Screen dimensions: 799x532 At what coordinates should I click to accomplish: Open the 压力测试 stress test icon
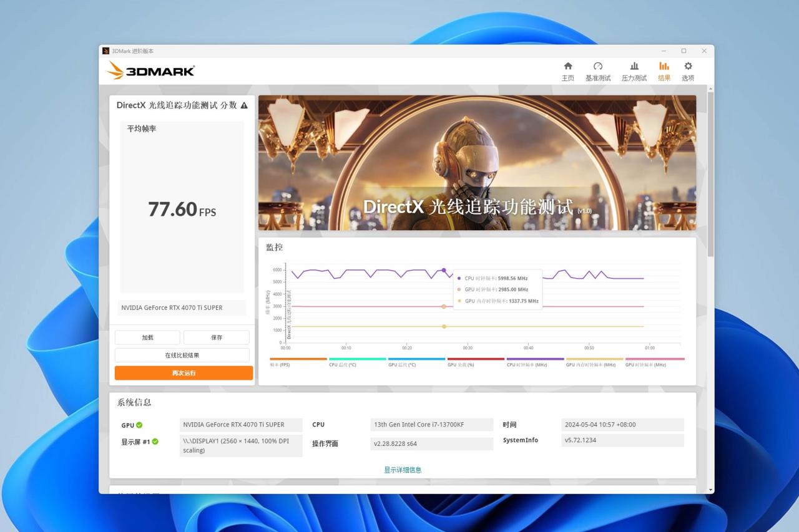(x=634, y=66)
